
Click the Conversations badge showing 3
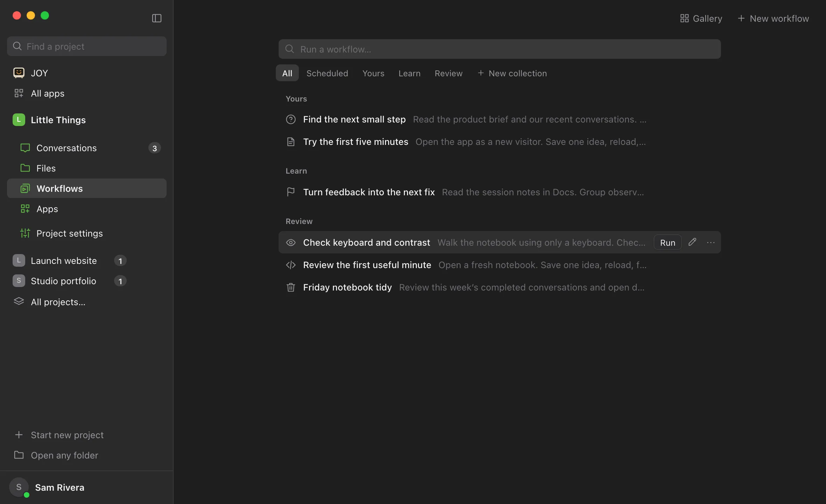coord(155,148)
